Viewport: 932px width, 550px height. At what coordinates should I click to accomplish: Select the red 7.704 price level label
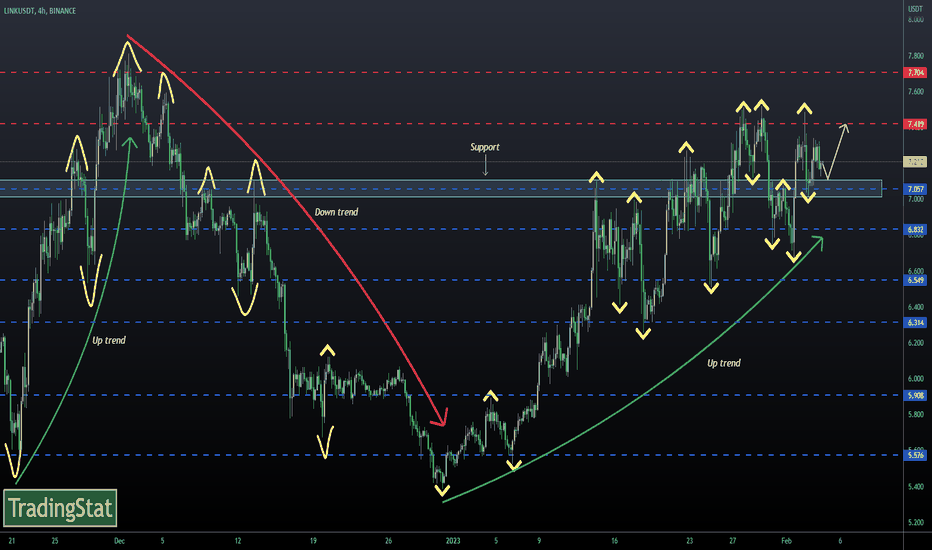915,73
